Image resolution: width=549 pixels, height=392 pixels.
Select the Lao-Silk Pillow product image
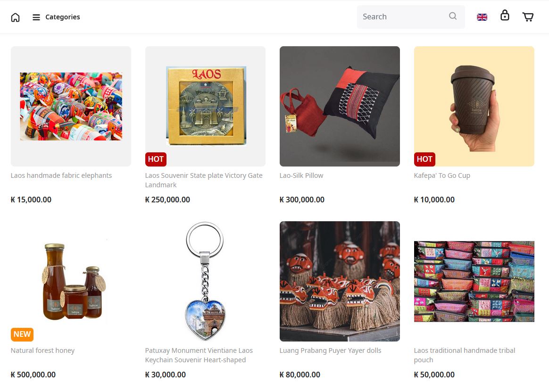click(x=340, y=106)
